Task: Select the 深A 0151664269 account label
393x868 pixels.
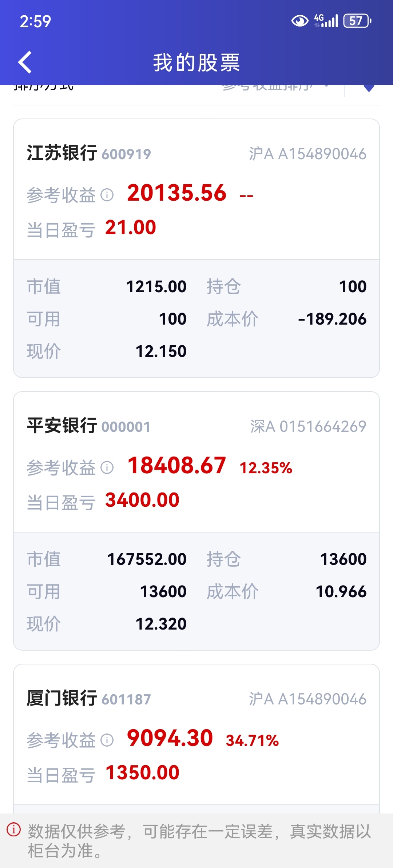Action: 308,426
